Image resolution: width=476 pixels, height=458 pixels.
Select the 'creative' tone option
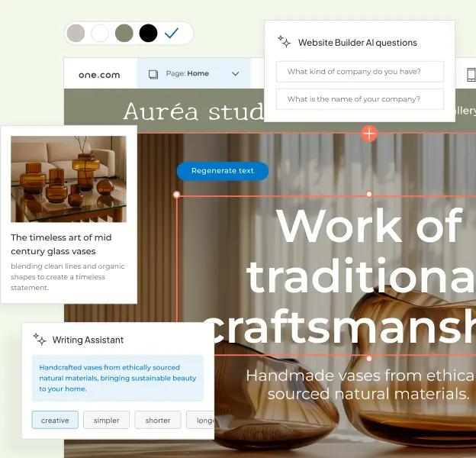[x=55, y=420]
